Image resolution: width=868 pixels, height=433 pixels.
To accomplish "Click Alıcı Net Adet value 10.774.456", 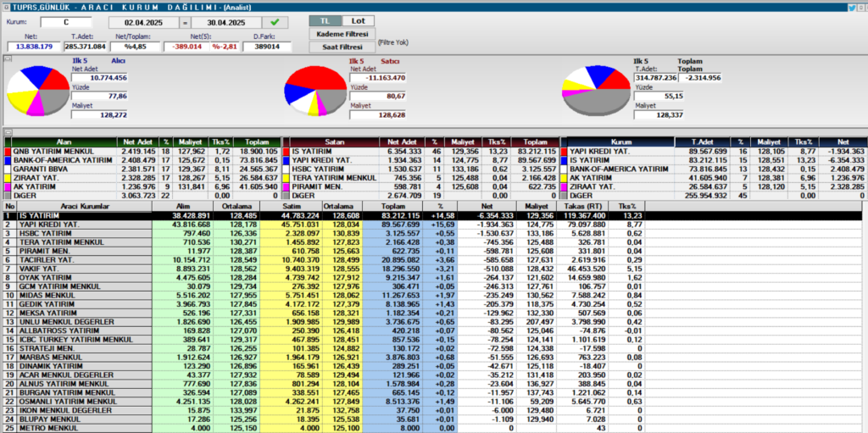I will [100, 77].
